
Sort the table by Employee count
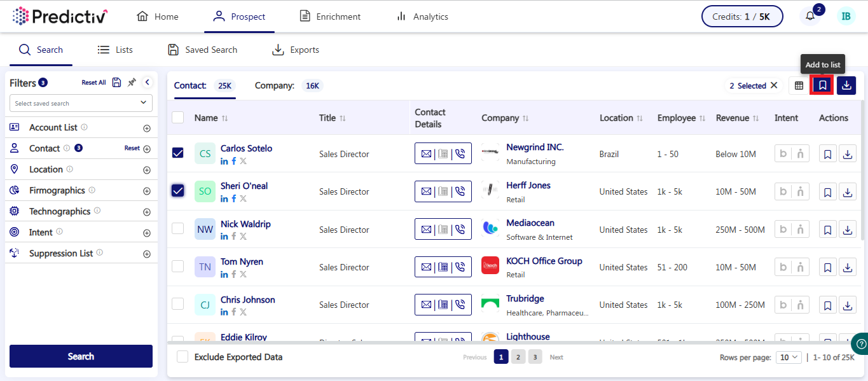tap(702, 118)
